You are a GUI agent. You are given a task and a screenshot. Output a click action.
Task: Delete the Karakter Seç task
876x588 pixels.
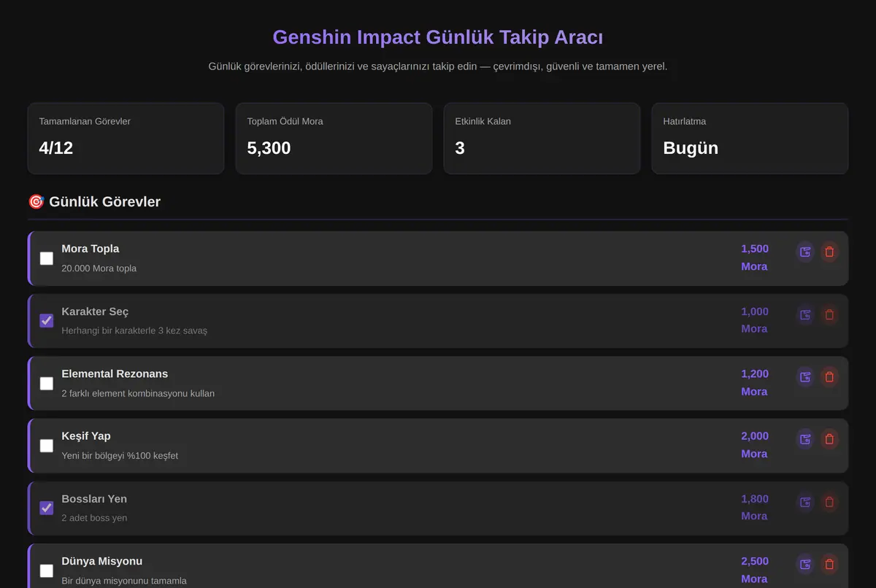(x=829, y=314)
